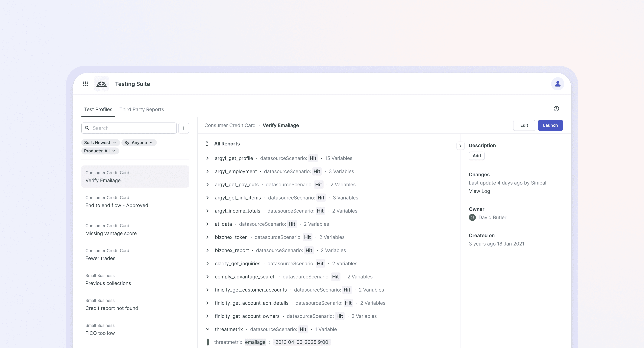
Task: Click the help question mark icon
Action: click(556, 109)
